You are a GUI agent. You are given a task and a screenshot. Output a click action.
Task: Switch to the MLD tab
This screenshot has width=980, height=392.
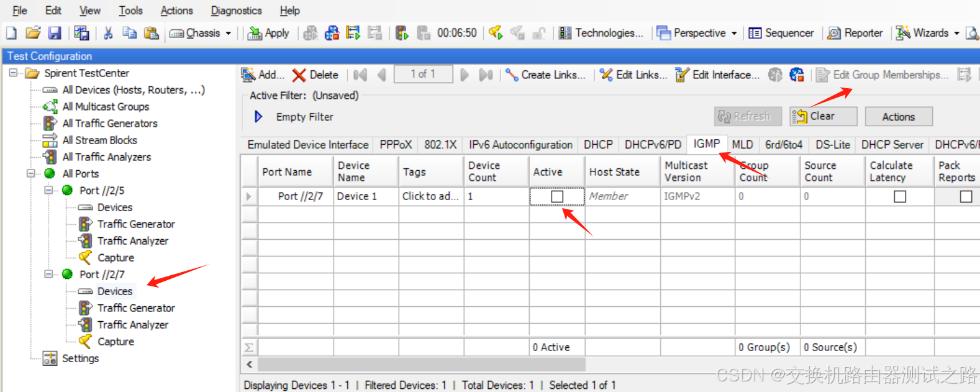742,145
